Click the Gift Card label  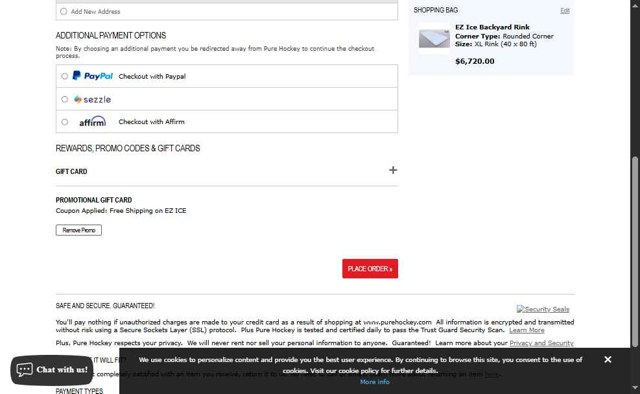(x=71, y=171)
